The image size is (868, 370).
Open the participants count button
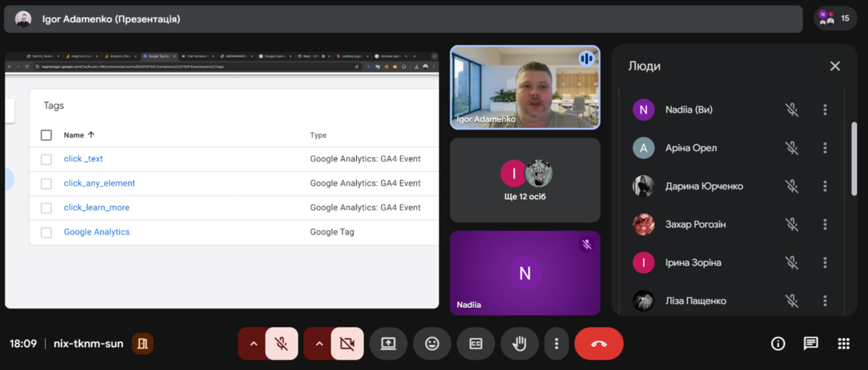click(835, 18)
